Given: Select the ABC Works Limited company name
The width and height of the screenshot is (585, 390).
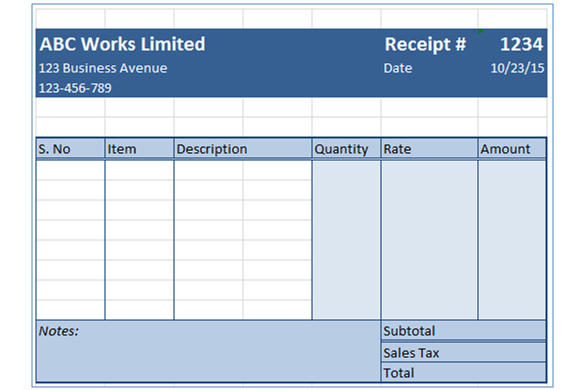Looking at the screenshot, I should tap(122, 44).
